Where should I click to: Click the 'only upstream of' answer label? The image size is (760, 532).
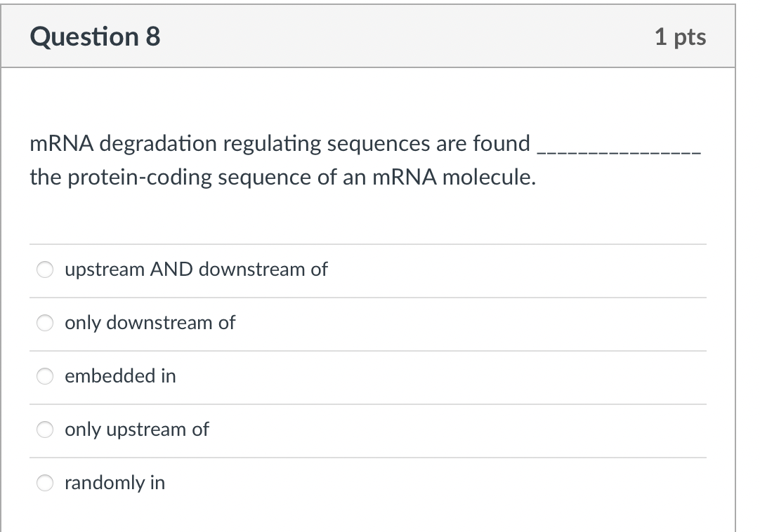coord(136,430)
